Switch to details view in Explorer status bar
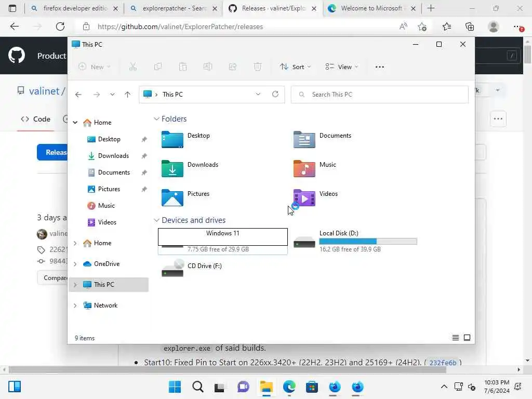Screen dimensions: 532x399 point(455,338)
